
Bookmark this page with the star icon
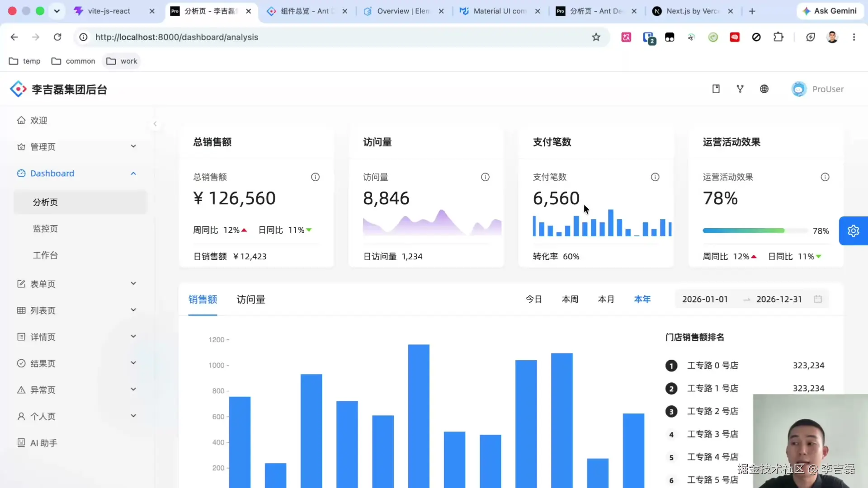point(596,37)
